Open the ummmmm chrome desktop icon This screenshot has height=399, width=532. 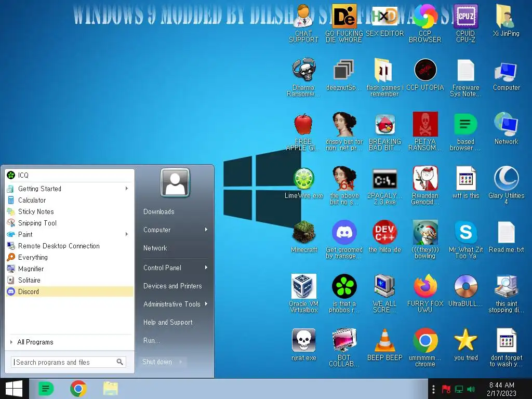(425, 347)
